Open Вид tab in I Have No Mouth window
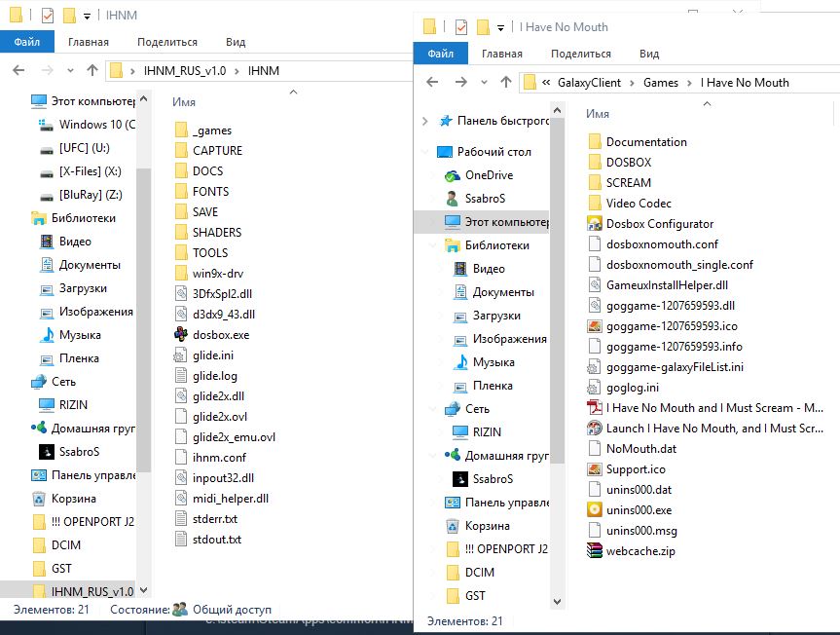Image resolution: width=840 pixels, height=635 pixels. (649, 54)
